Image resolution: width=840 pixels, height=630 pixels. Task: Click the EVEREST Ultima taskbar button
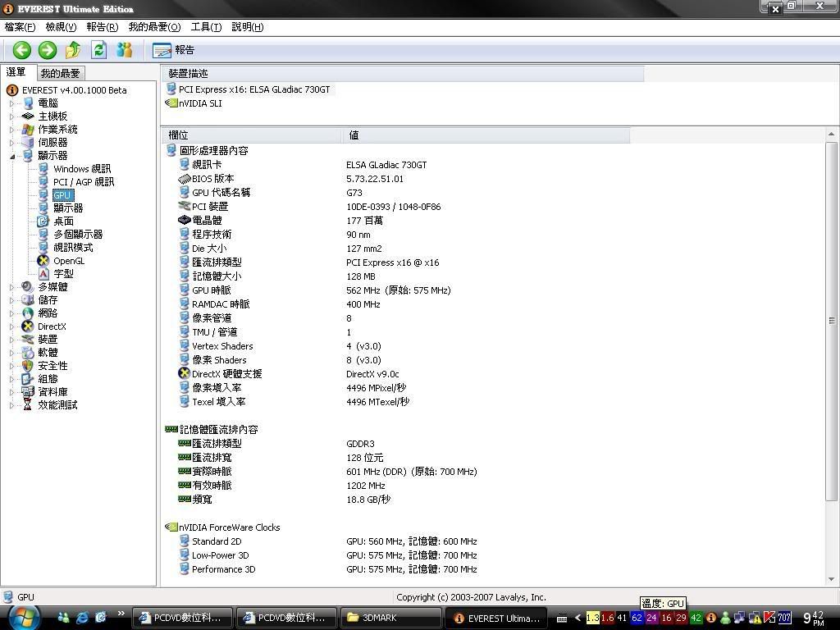tap(495, 618)
